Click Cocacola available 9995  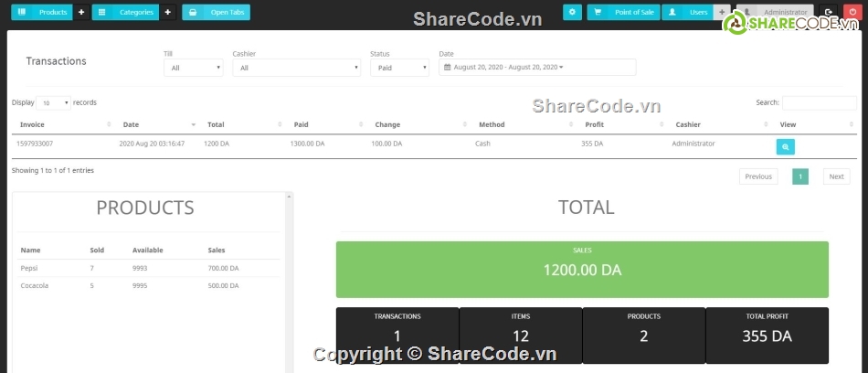(x=140, y=286)
